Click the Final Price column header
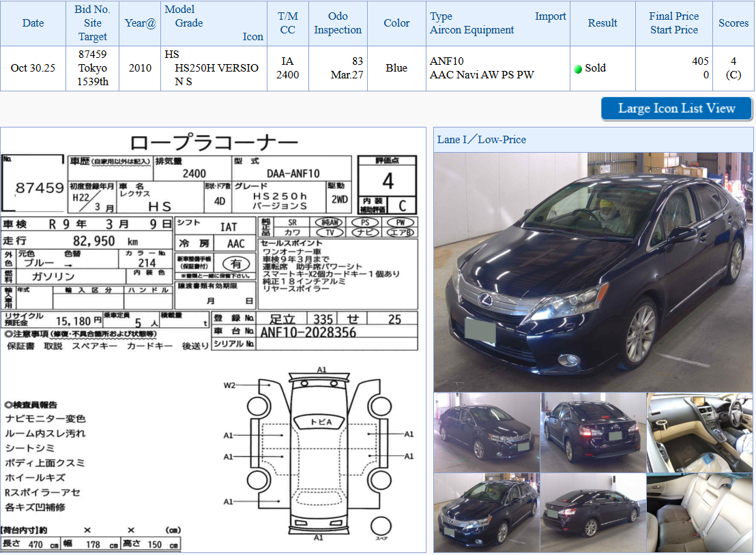 tap(673, 23)
